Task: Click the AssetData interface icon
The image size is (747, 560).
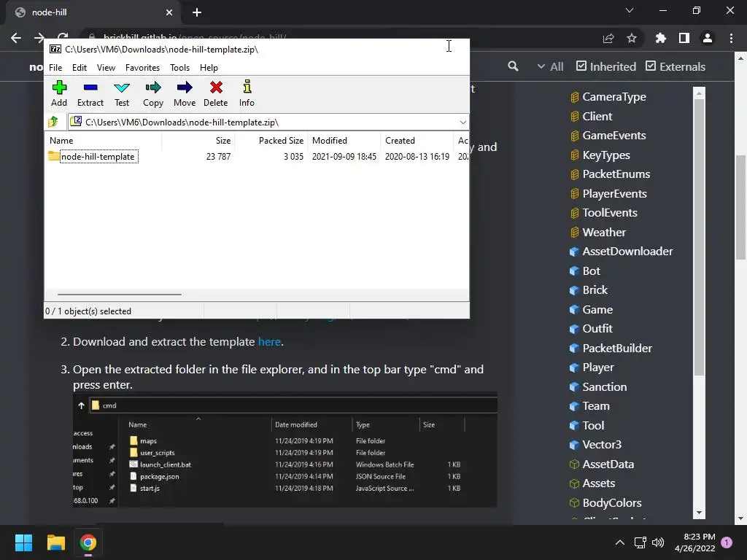Action: 574,464
